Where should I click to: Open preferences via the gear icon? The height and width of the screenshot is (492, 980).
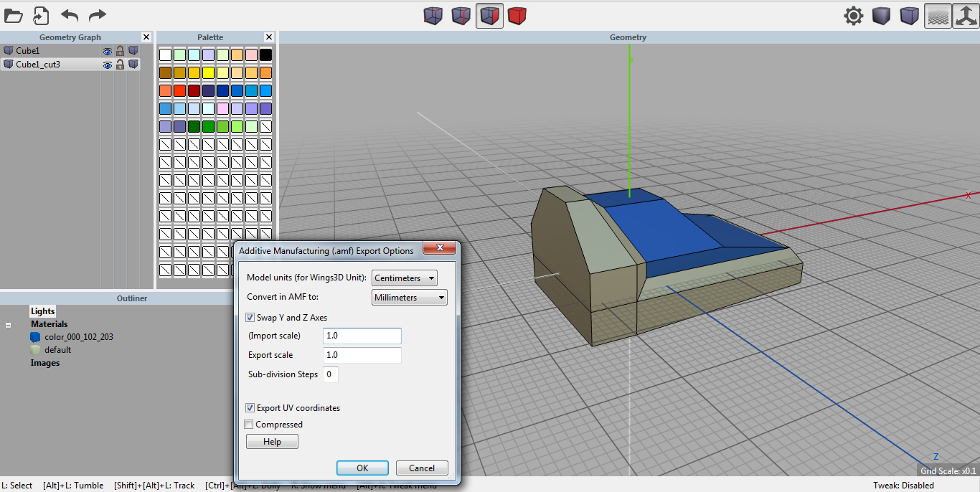point(853,16)
